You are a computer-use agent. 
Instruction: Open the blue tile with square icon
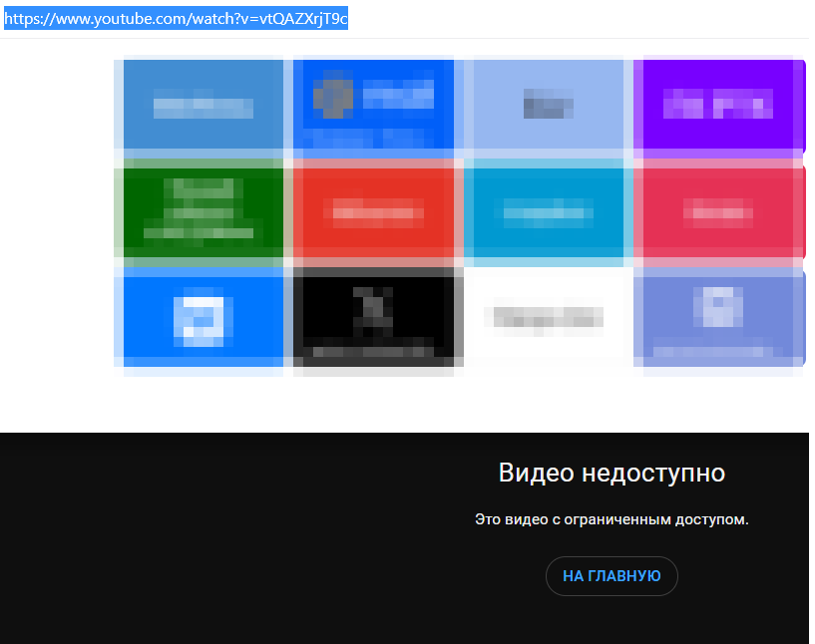pyautogui.click(x=202, y=319)
